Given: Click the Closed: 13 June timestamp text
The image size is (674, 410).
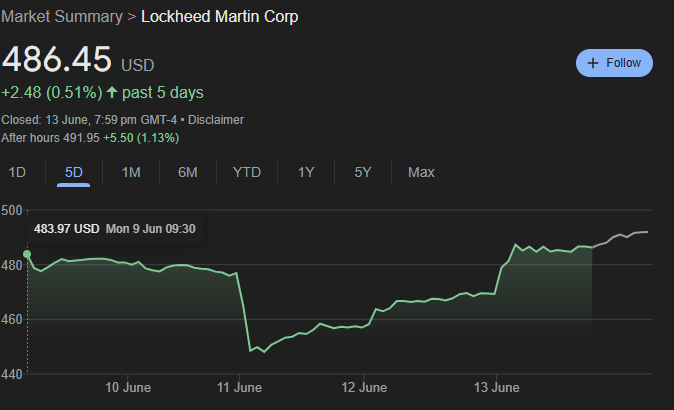Looking at the screenshot, I should (x=89, y=119).
